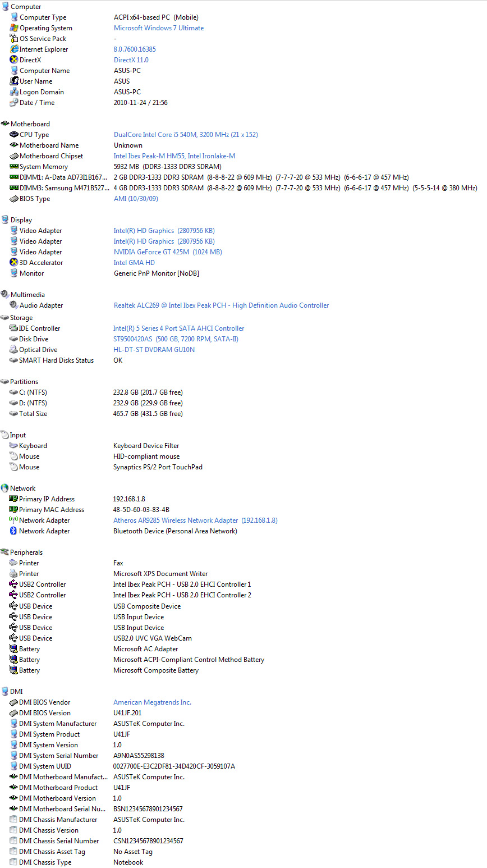Select DIMM3 Samsung M471B527 row label
This screenshot has width=487, height=868.
click(x=65, y=188)
